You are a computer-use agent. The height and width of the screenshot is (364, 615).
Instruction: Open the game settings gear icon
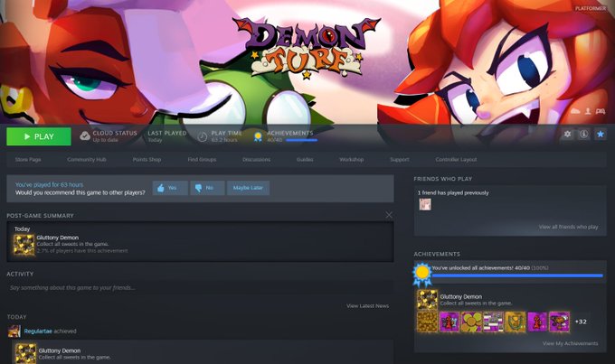tap(567, 134)
